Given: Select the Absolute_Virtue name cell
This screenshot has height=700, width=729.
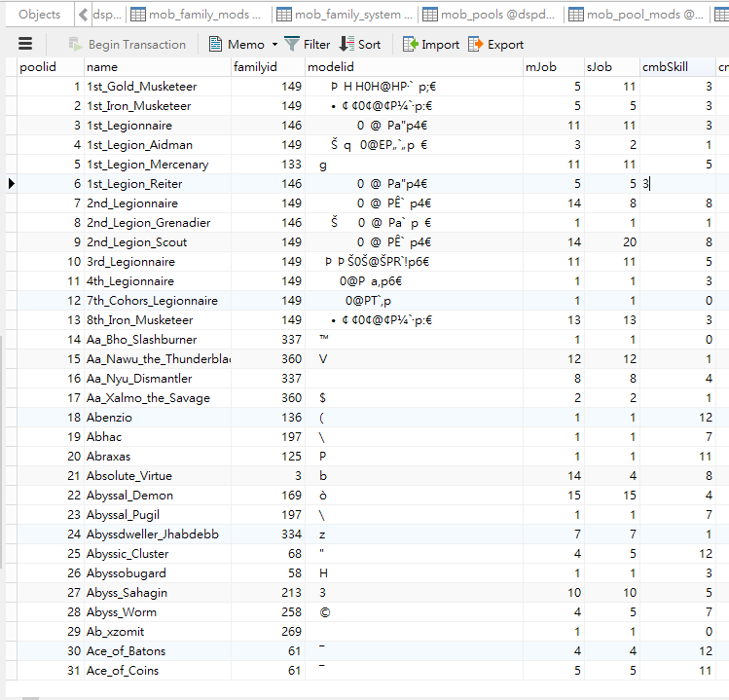Looking at the screenshot, I should tap(128, 476).
